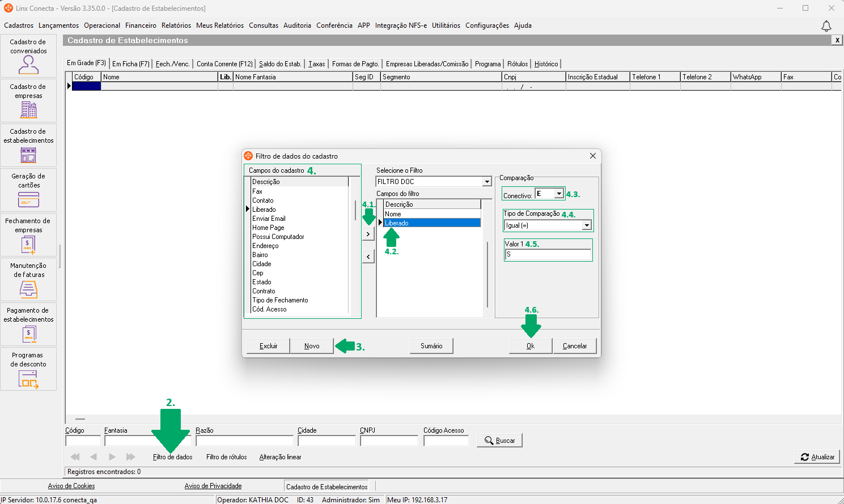The image size is (844, 504).
Task: Select Liberado in Campos do filtro list
Action: click(x=432, y=223)
